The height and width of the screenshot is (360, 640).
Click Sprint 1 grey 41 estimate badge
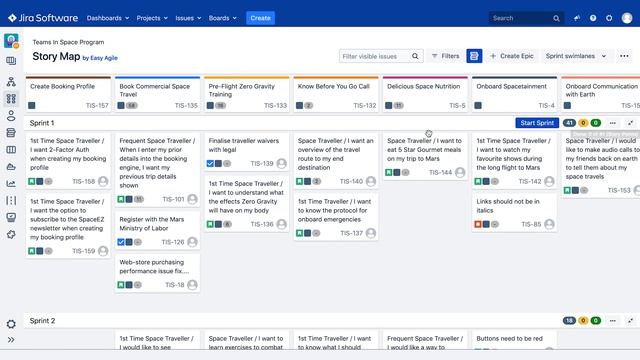569,123
